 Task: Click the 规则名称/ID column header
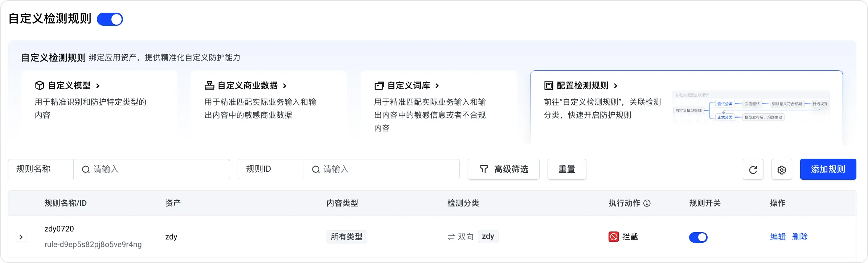click(x=66, y=203)
